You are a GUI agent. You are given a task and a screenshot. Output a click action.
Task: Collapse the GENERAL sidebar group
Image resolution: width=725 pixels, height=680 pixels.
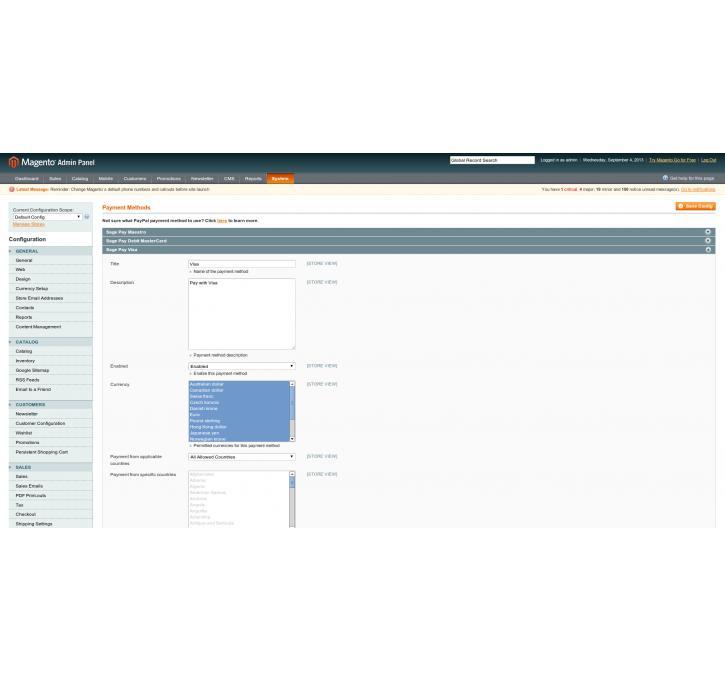point(50,251)
